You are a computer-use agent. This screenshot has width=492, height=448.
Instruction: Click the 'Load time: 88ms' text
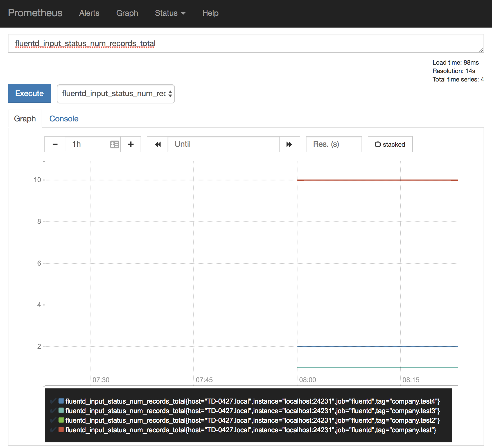(x=455, y=62)
